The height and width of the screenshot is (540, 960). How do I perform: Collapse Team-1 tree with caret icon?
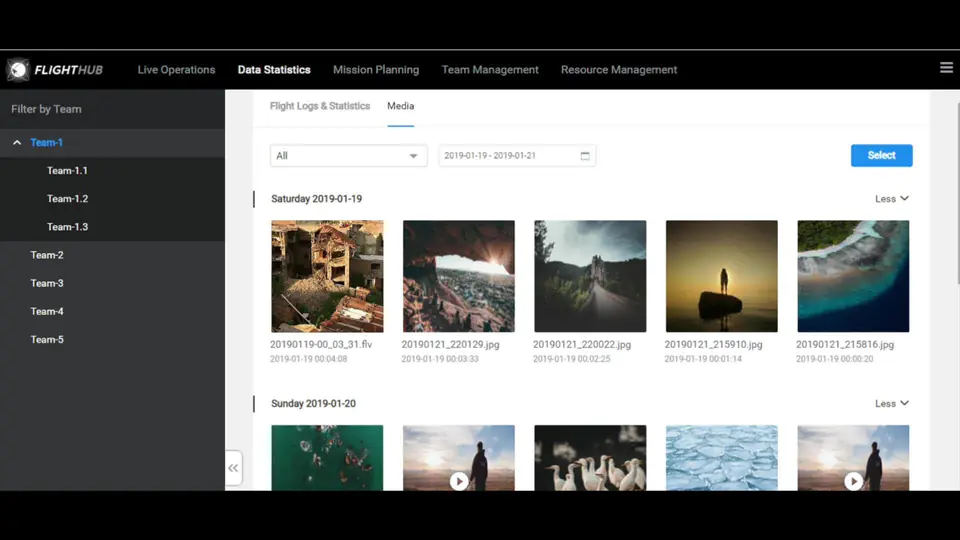[x=17, y=143]
